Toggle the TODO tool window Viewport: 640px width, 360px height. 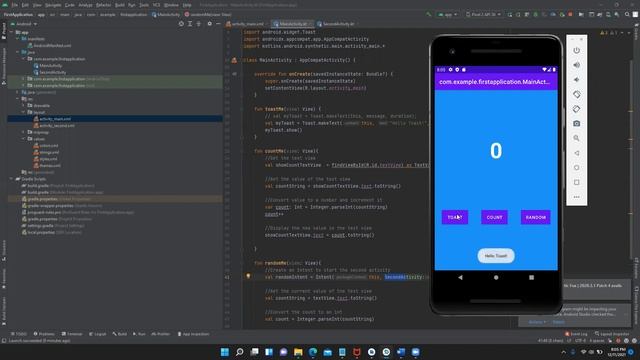(x=19, y=334)
